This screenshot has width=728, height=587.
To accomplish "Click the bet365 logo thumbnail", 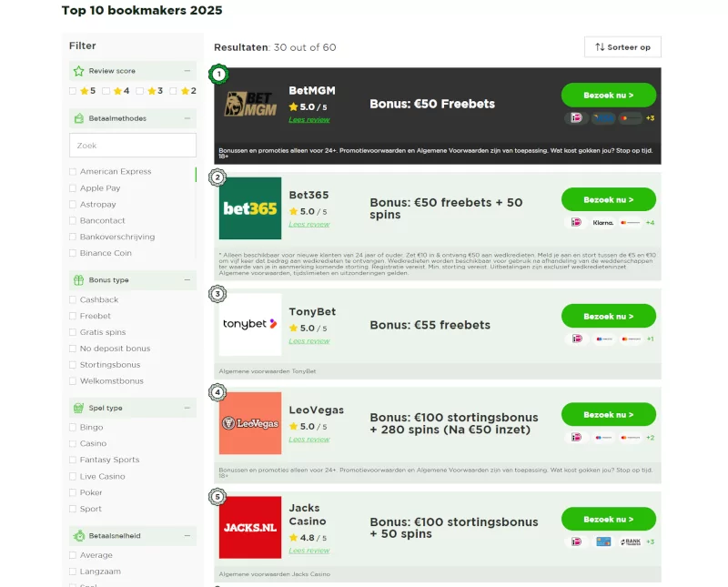I will tap(250, 208).
